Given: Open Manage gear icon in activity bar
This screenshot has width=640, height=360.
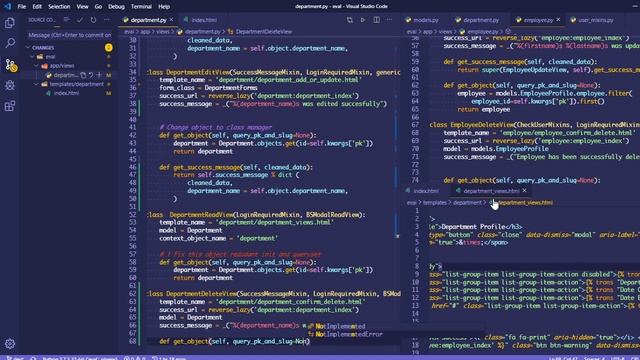Looking at the screenshot, I should [10, 344].
